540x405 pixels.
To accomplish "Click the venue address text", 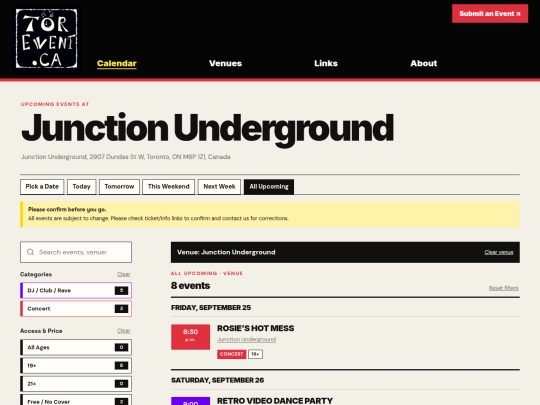I will 126,157.
